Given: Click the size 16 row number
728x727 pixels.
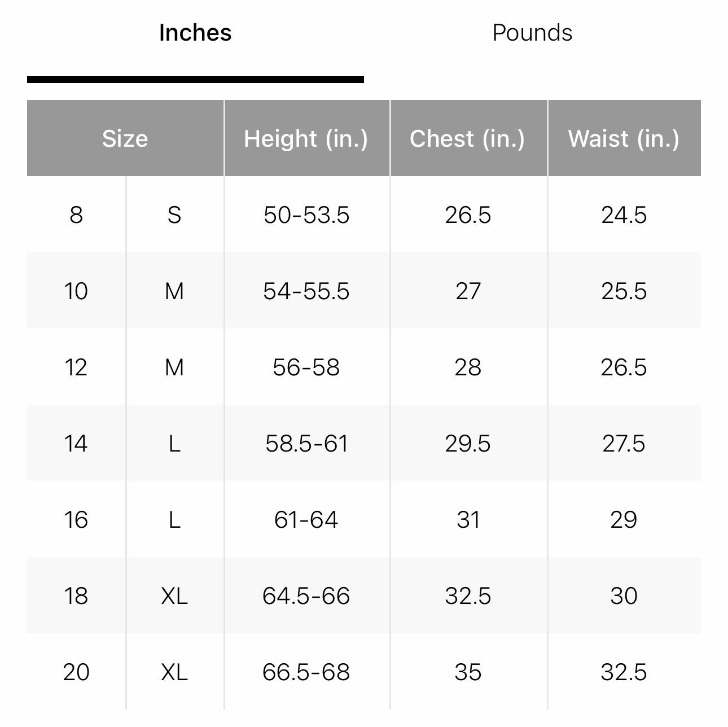Looking at the screenshot, I should click(x=76, y=519).
